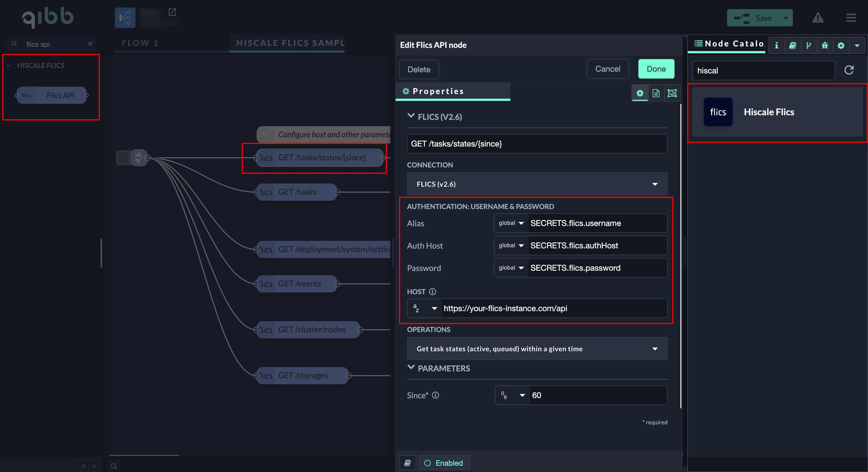Switch to the Flow 1 tab

pyautogui.click(x=140, y=43)
